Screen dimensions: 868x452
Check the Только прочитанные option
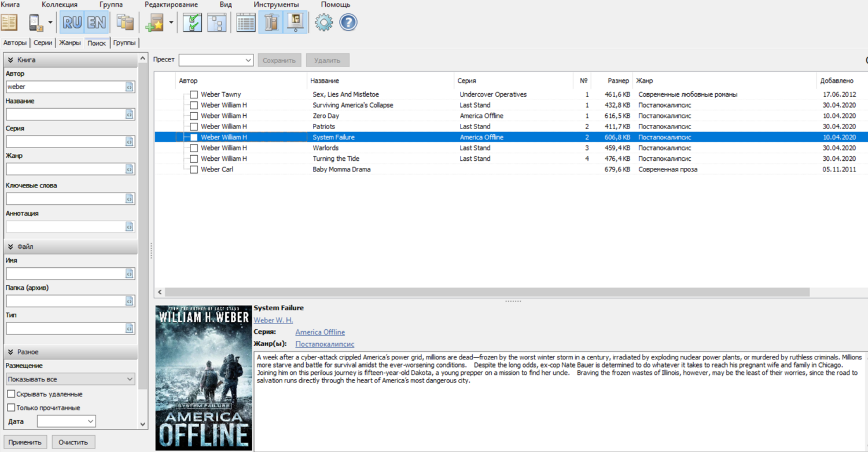click(11, 407)
